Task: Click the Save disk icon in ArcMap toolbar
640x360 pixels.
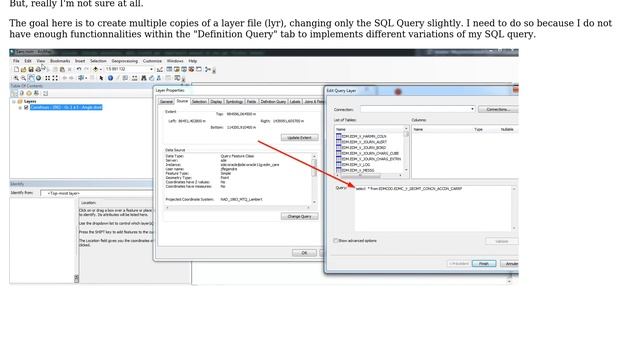Action: 31,69
